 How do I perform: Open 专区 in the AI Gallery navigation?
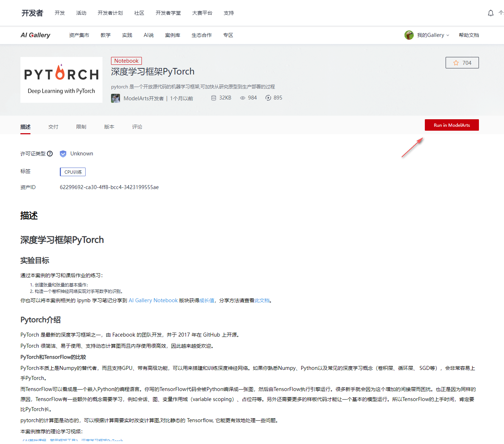pyautogui.click(x=228, y=35)
